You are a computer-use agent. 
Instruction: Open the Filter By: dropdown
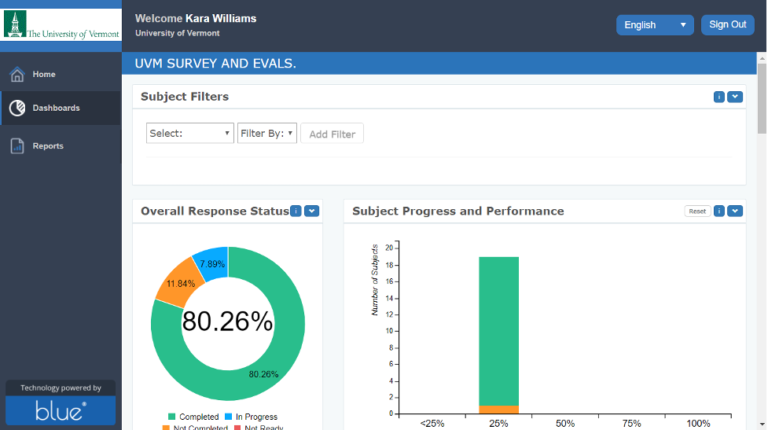[x=267, y=133]
